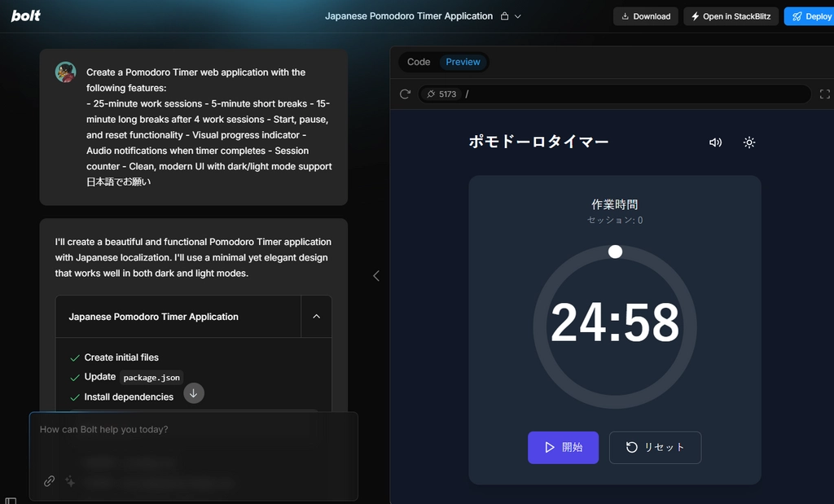Viewport: 834px width, 504px height.
Task: Toggle sound using the speaker icon
Action: click(715, 142)
